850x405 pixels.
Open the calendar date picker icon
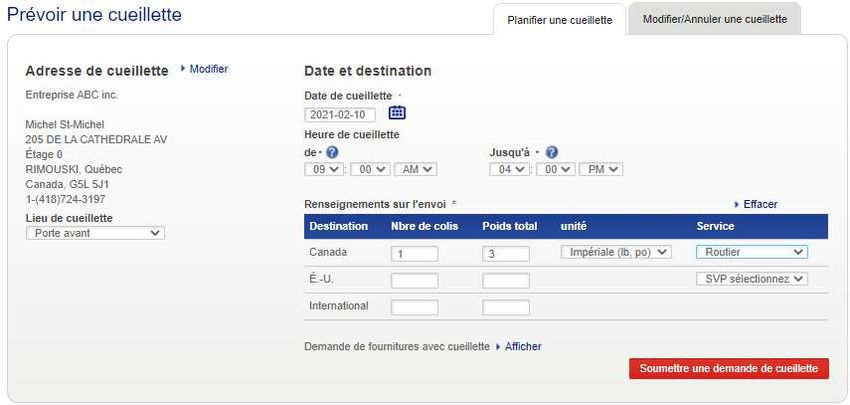(x=397, y=113)
